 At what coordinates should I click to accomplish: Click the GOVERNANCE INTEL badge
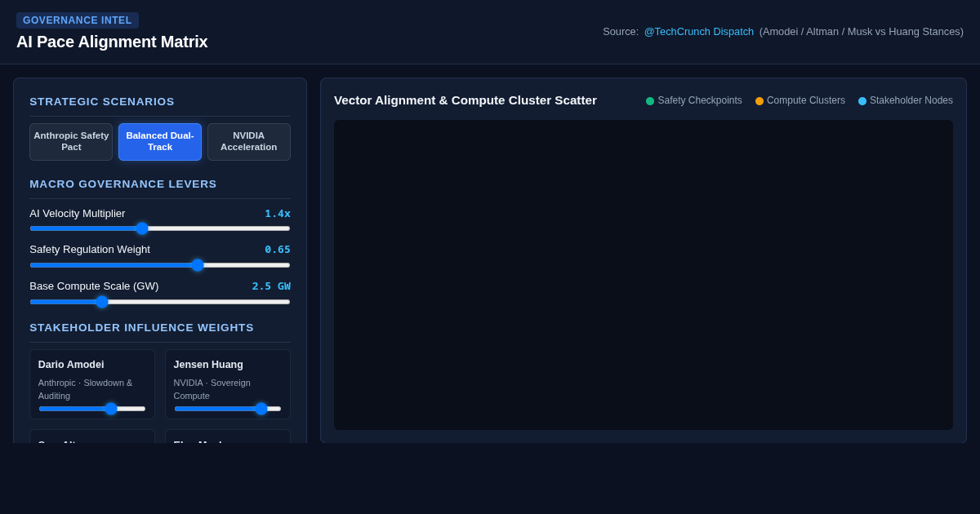tap(78, 20)
